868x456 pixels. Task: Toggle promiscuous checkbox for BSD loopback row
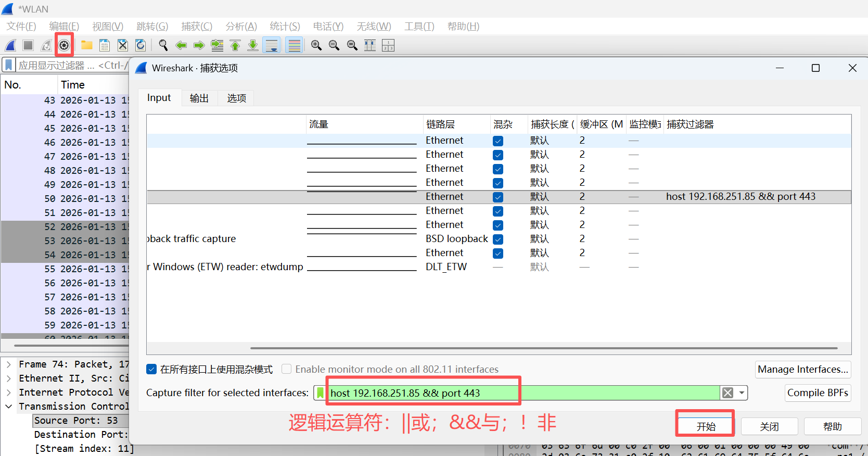(x=498, y=239)
